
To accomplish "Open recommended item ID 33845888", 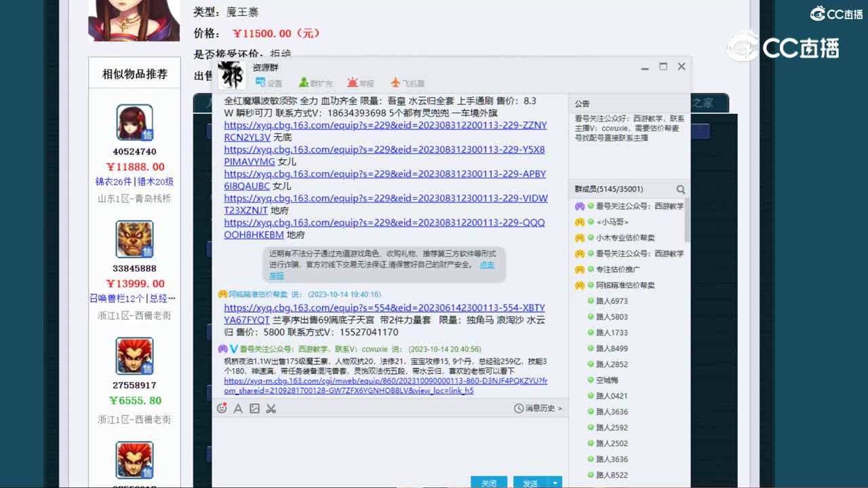I will point(134,268).
